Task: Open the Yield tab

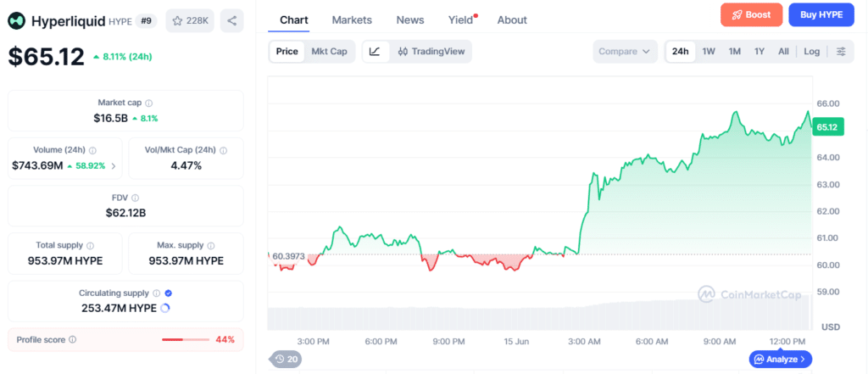Action: tap(462, 20)
